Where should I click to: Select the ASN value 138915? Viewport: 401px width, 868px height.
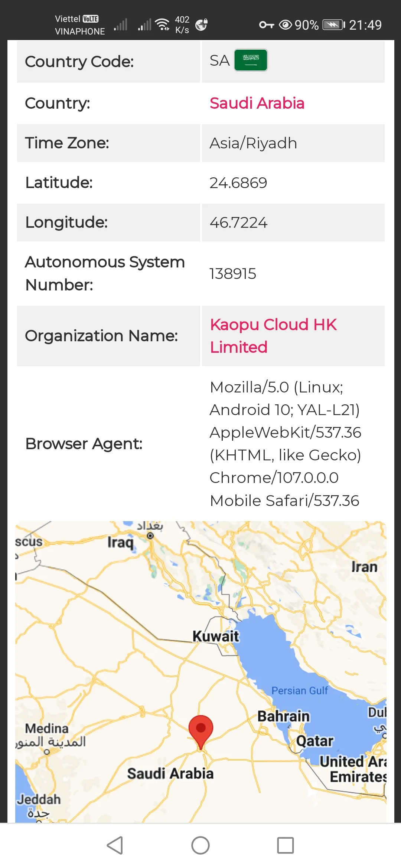pos(233,274)
